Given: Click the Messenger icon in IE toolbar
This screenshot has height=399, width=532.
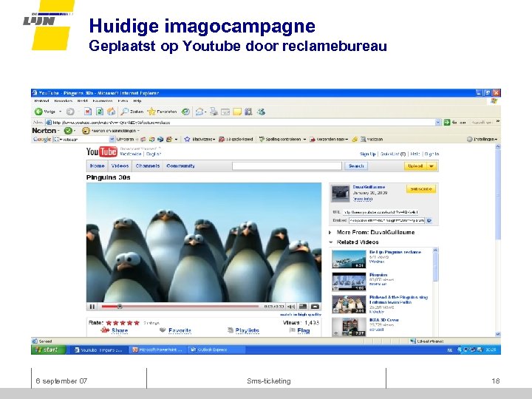Looking at the screenshot, I should [261, 112].
